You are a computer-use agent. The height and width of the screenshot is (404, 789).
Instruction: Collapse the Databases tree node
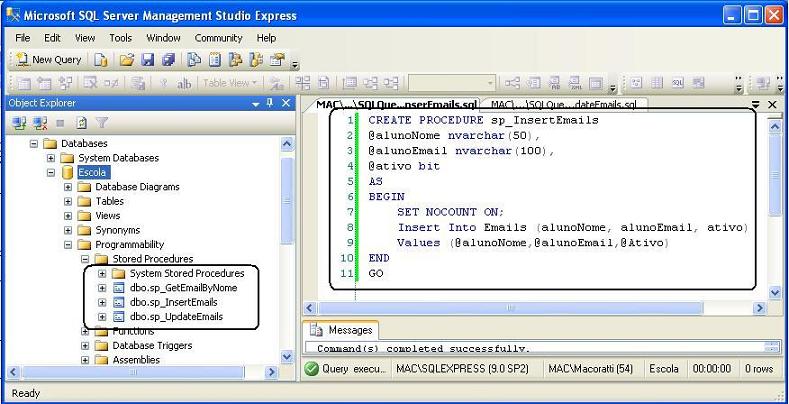34,143
